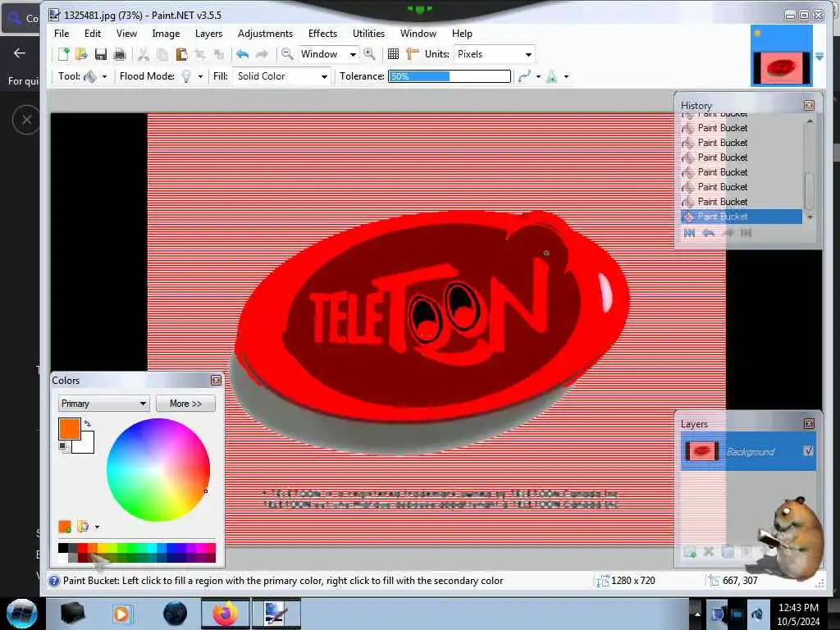Click the Paint.NET taskbar button
The width and height of the screenshot is (840, 630).
[276, 614]
